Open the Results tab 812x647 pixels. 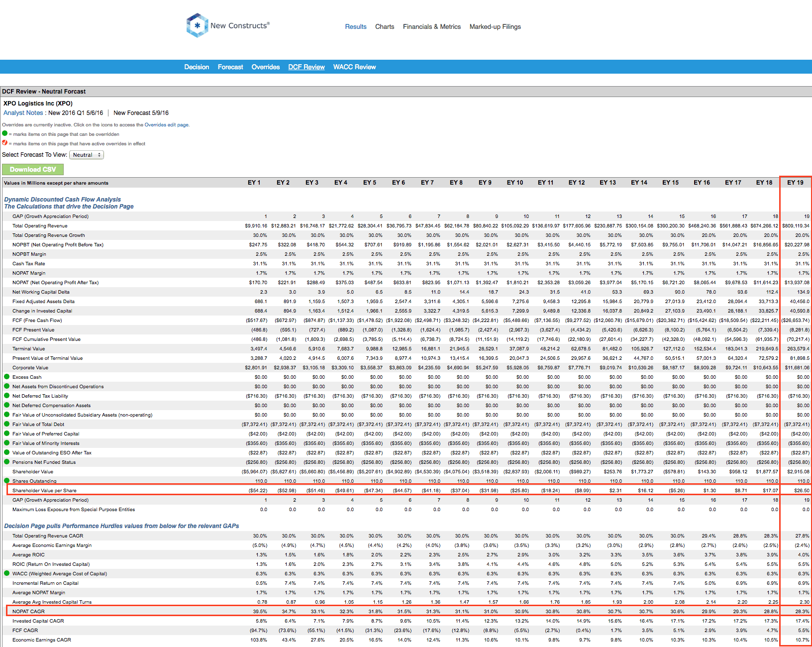[356, 27]
